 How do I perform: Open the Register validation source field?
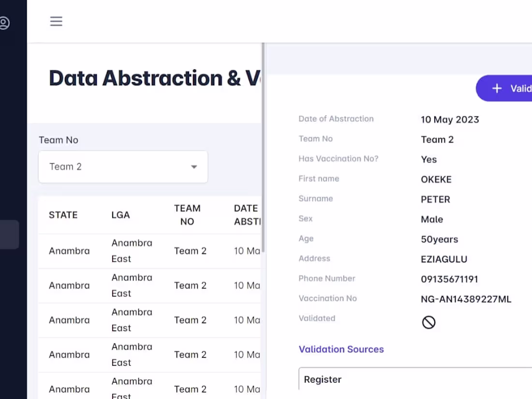(x=416, y=379)
